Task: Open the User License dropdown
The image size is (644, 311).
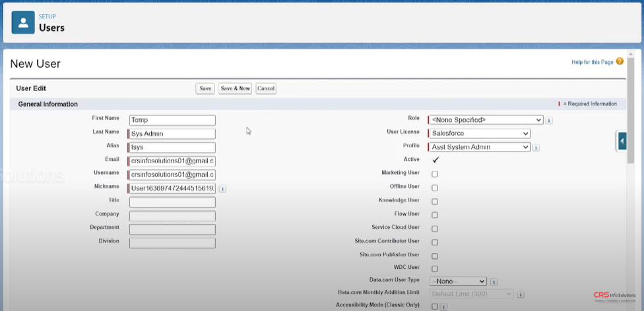Action: coord(480,134)
